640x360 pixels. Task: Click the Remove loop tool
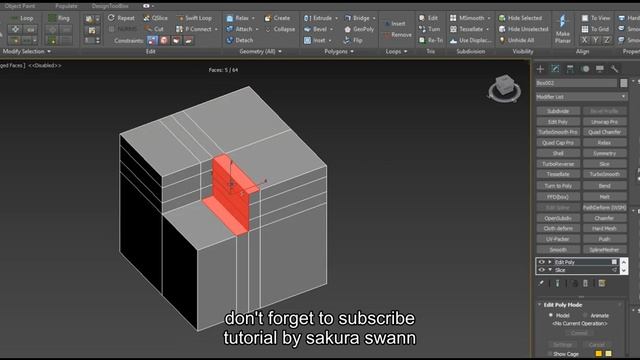(x=398, y=35)
